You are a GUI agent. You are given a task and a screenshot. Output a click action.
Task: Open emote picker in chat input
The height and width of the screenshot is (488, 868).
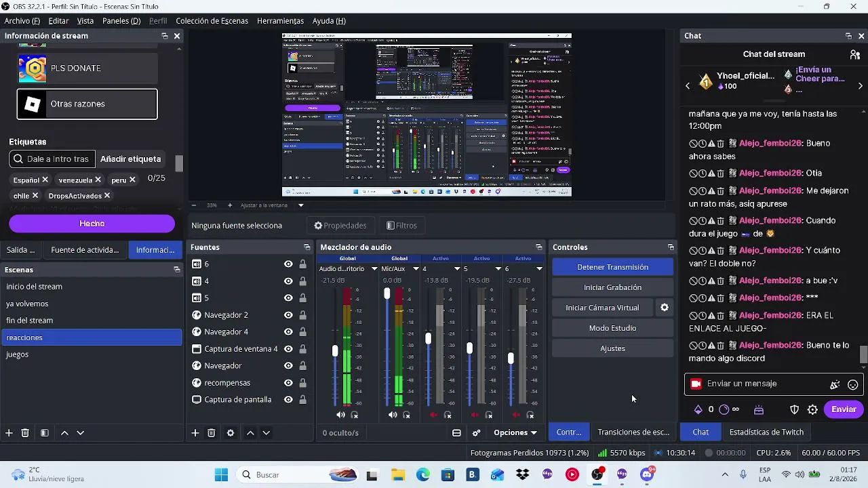(853, 384)
